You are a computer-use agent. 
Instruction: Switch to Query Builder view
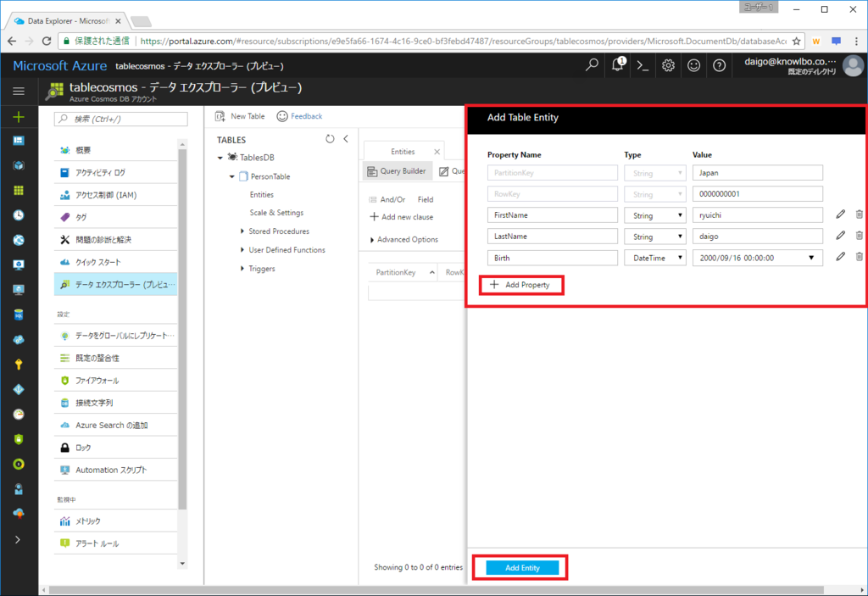click(x=397, y=171)
